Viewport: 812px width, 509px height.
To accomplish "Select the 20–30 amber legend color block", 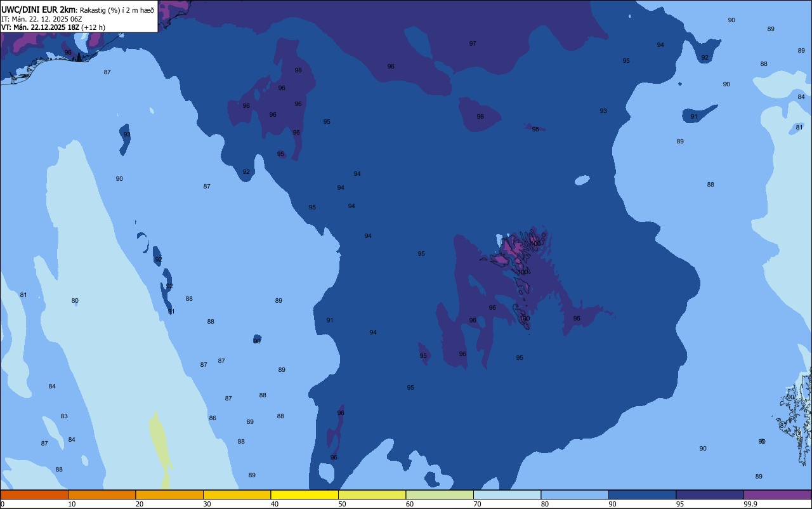I will tap(169, 494).
